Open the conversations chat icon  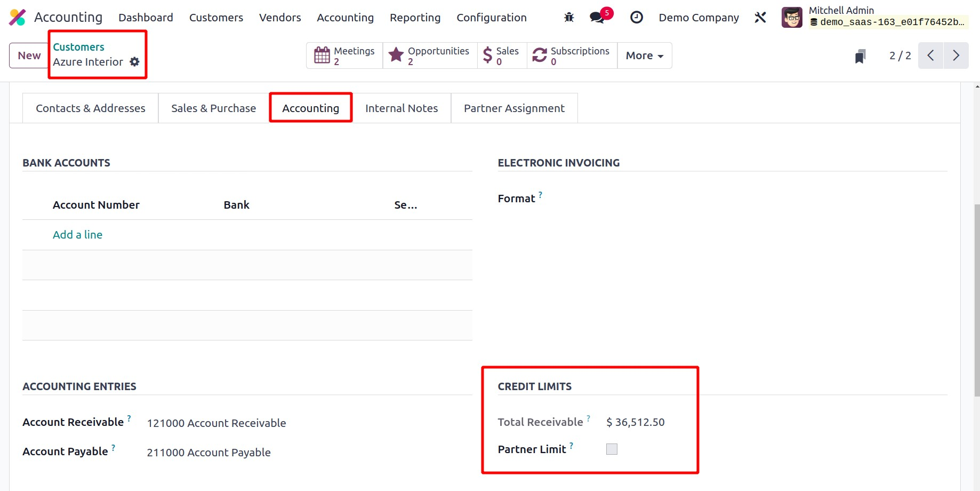tap(597, 18)
